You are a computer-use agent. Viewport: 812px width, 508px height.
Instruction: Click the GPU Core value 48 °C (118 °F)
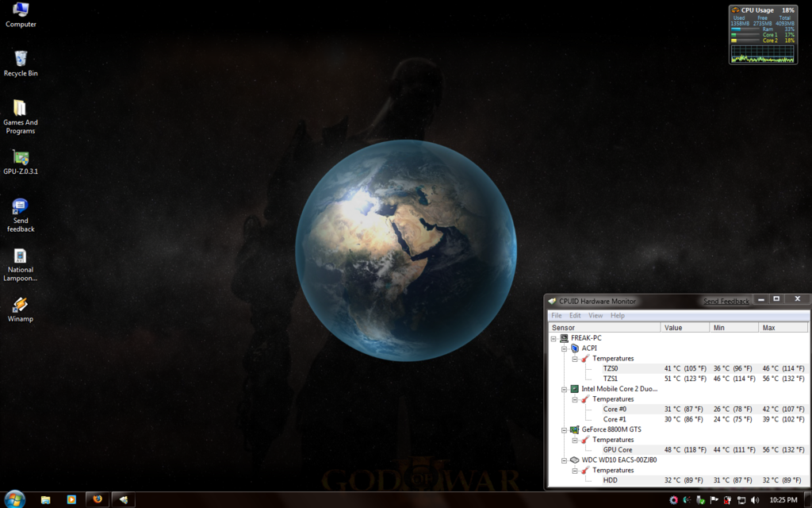685,450
